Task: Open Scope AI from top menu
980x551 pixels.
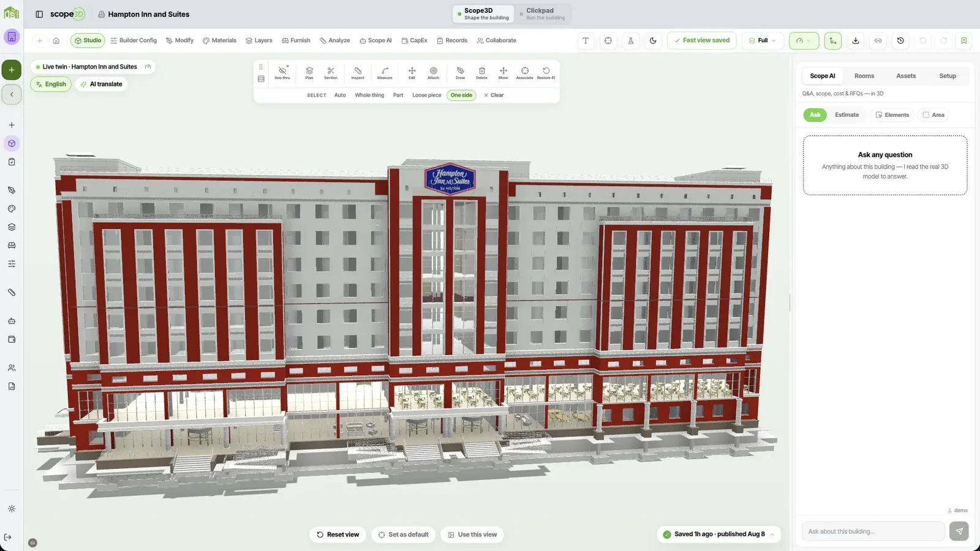Action: (375, 40)
